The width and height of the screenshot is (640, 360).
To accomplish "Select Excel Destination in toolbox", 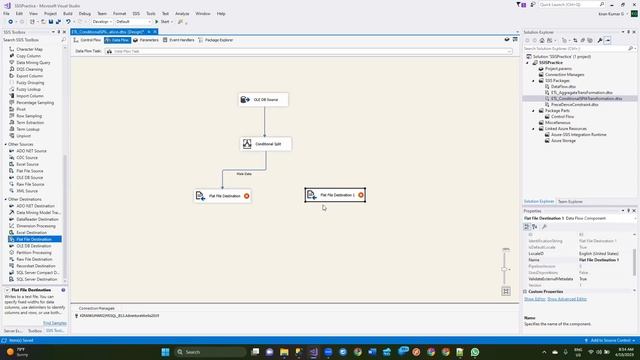I will click(31, 233).
